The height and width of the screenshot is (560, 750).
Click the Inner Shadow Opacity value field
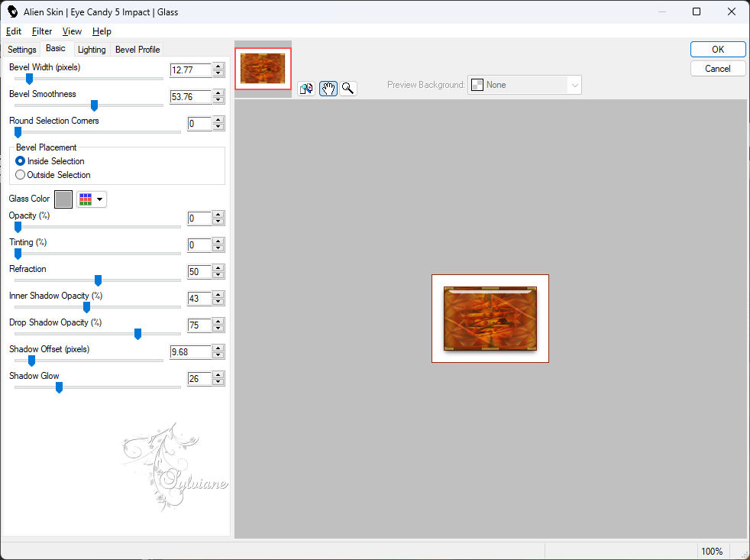199,299
